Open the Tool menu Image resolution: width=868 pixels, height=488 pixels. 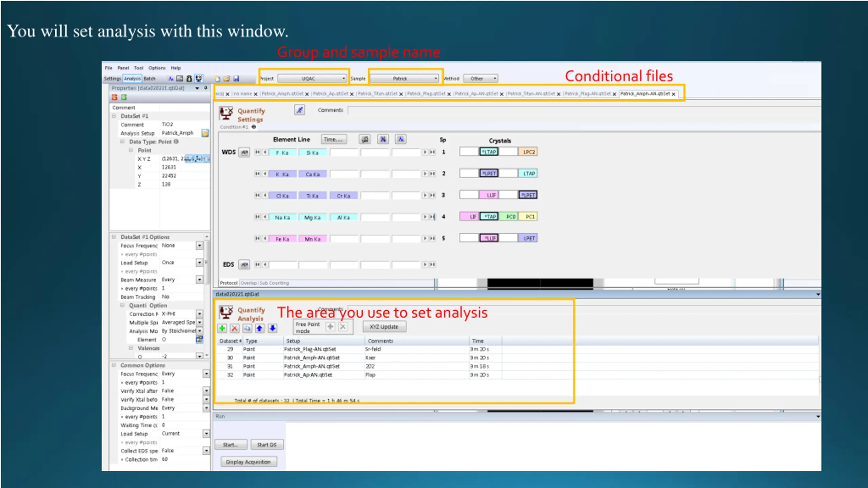coord(139,68)
